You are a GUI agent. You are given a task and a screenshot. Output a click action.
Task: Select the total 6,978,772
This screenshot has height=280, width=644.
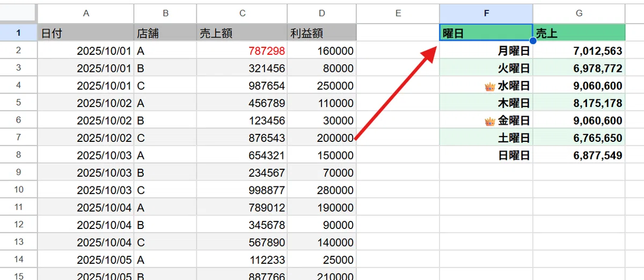(579, 68)
